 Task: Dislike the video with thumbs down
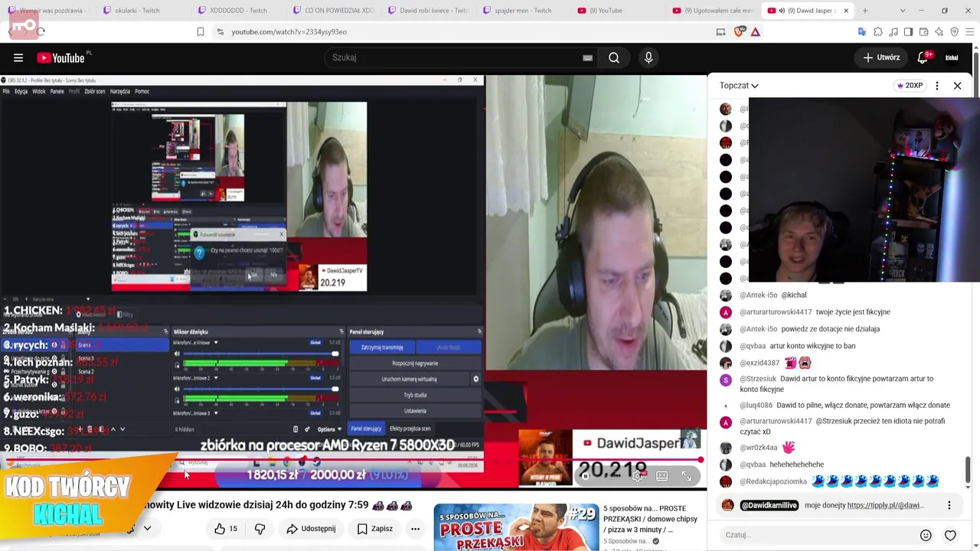click(x=260, y=529)
